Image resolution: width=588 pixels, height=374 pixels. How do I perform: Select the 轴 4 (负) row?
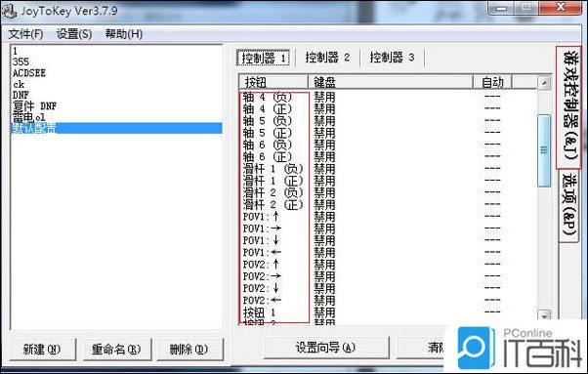388,98
